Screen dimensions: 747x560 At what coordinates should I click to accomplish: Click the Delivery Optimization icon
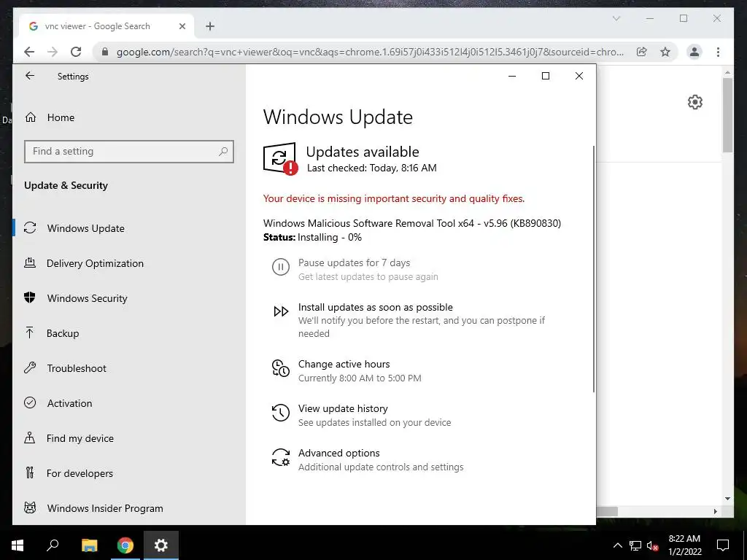tap(30, 262)
